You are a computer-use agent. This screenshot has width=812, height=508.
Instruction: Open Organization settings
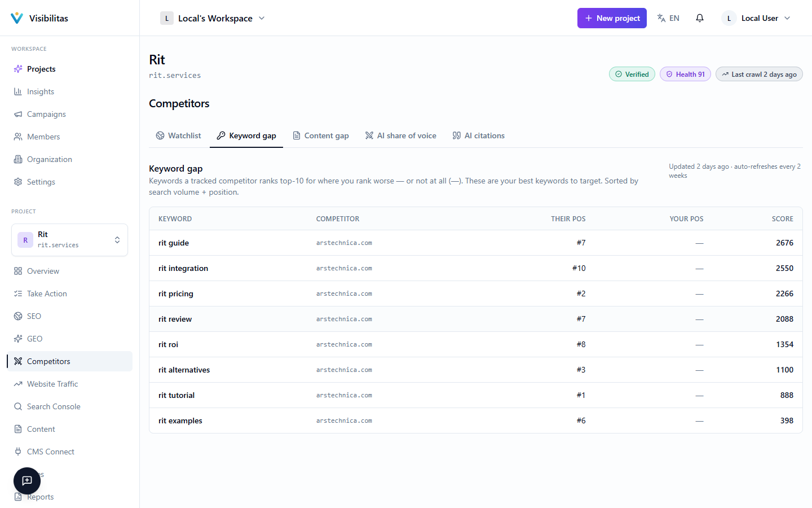tap(69, 159)
